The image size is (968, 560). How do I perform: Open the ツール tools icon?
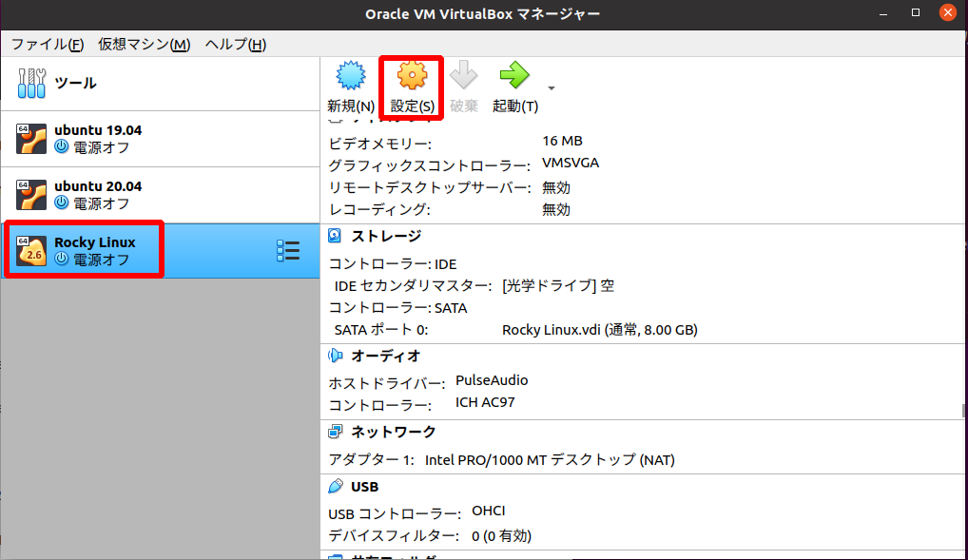31,83
